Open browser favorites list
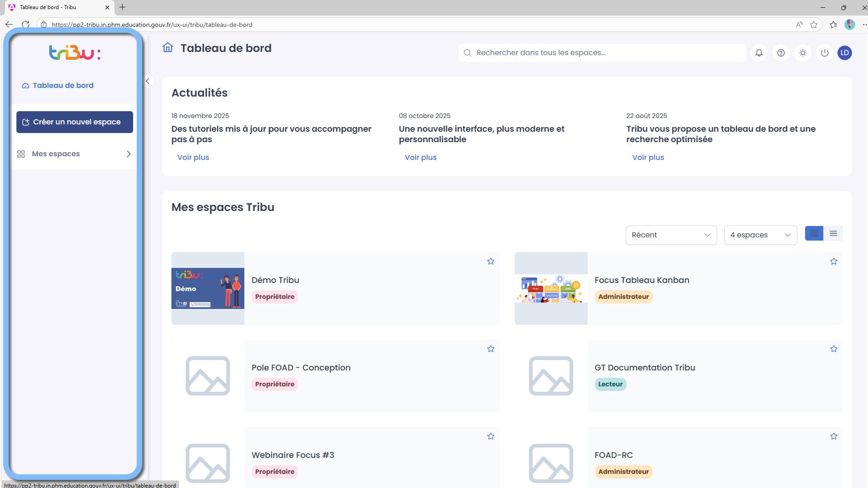This screenshot has width=868, height=488. (833, 25)
